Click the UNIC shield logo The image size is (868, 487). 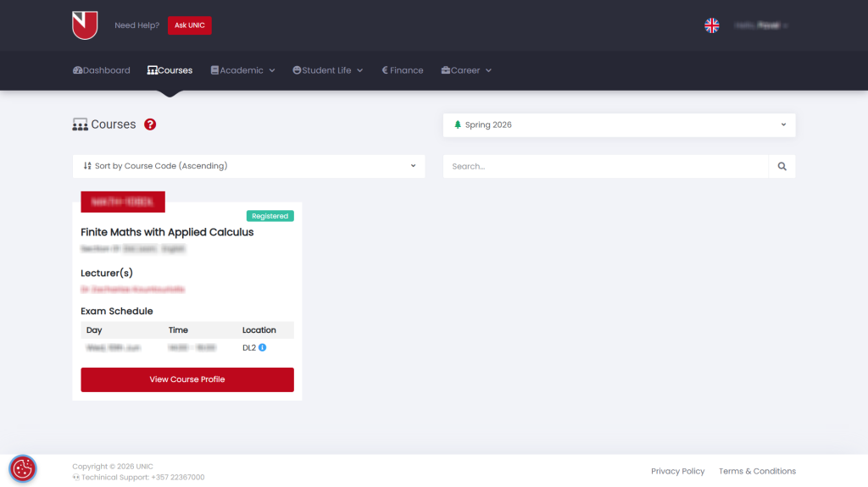click(x=85, y=25)
